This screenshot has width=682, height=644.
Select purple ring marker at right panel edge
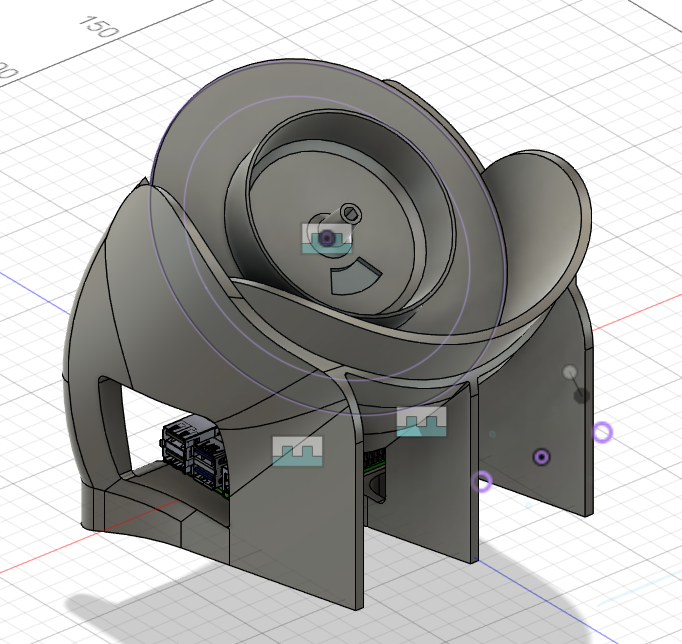point(601,432)
